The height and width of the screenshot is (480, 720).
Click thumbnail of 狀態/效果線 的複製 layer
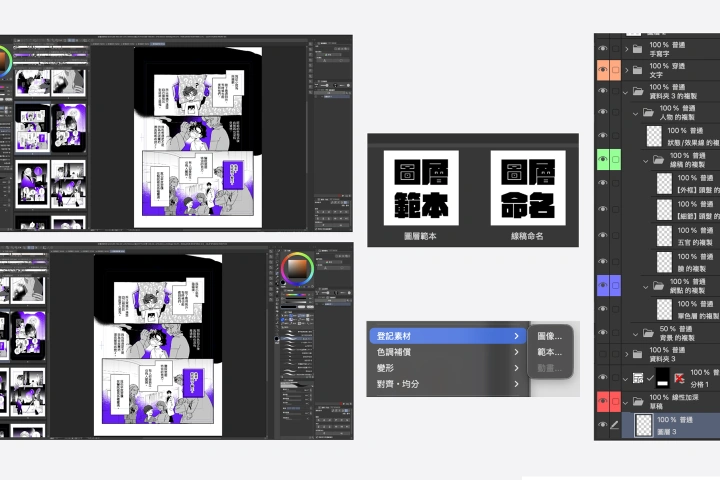[654, 136]
